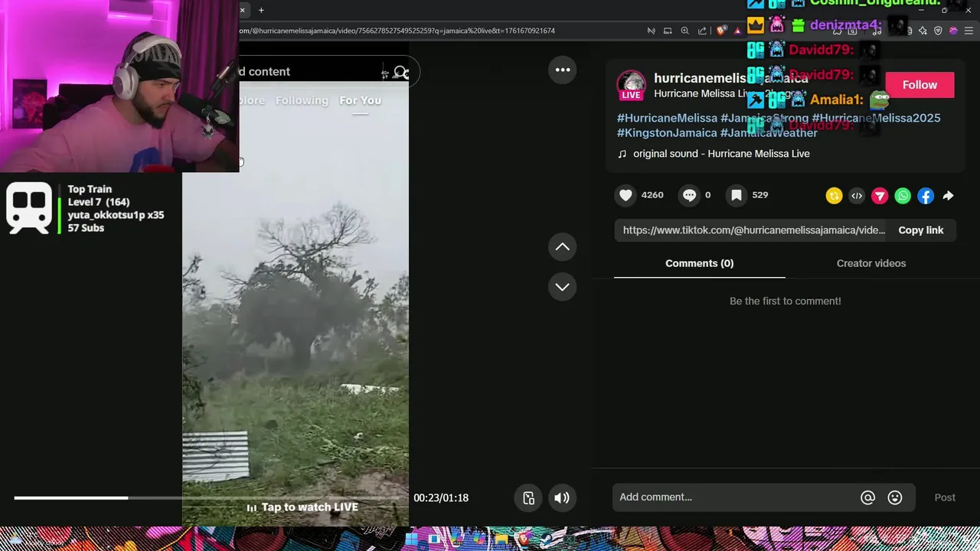The width and height of the screenshot is (980, 551).
Task: Go to previous video with up arrow
Action: click(562, 246)
